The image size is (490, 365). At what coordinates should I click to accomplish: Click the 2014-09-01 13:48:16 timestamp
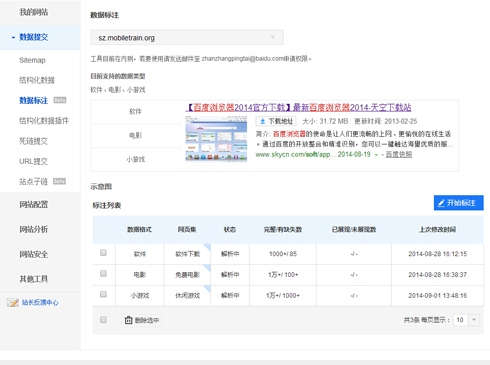[x=438, y=295]
